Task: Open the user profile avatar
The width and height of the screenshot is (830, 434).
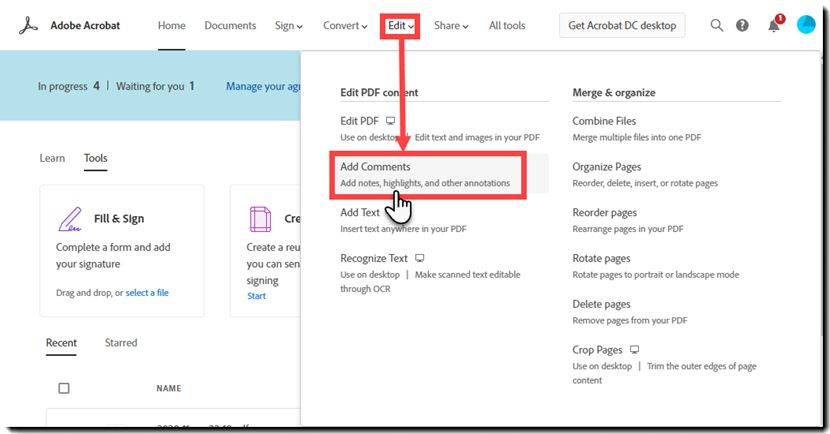Action: 806,25
